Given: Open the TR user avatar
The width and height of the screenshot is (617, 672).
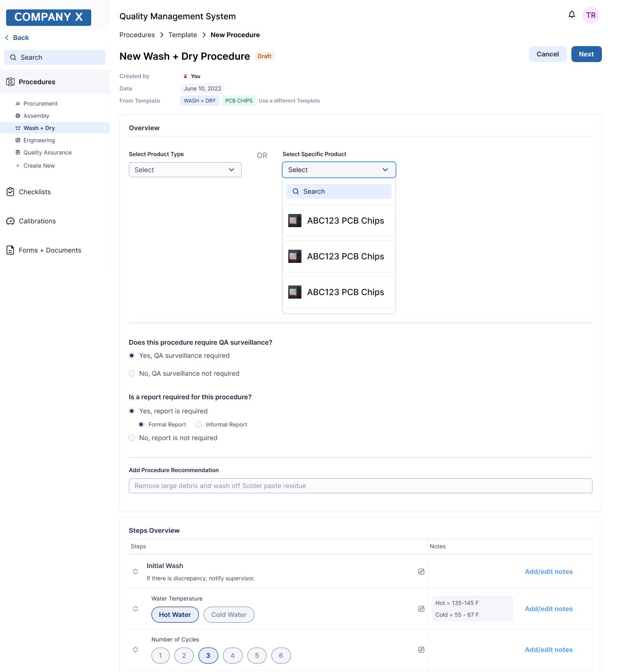Looking at the screenshot, I should [591, 15].
